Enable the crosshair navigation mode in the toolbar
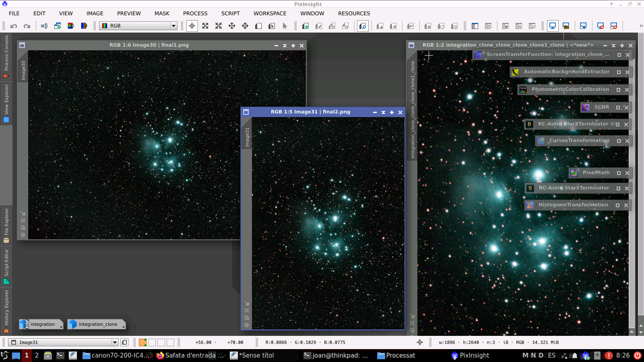This screenshot has height=362, width=644. pos(192,26)
